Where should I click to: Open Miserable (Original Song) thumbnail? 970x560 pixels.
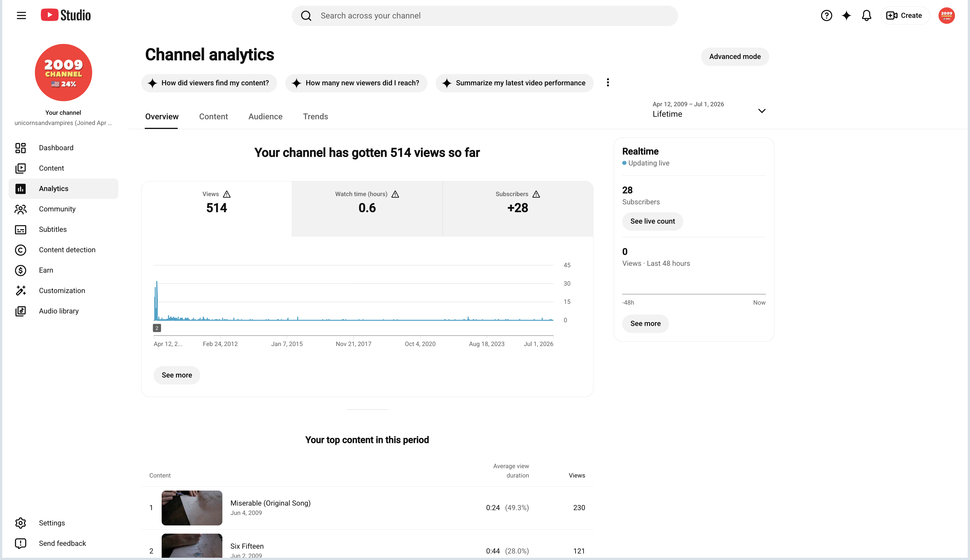(x=192, y=508)
